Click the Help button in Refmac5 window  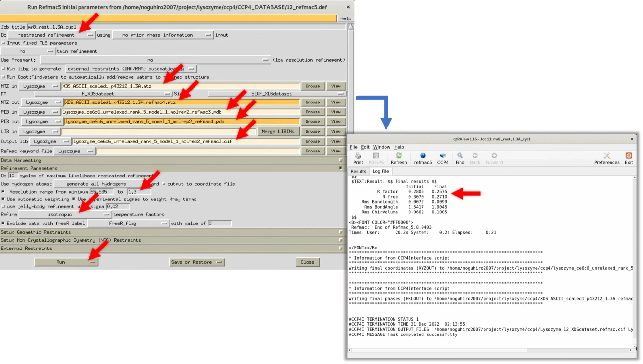click(346, 18)
